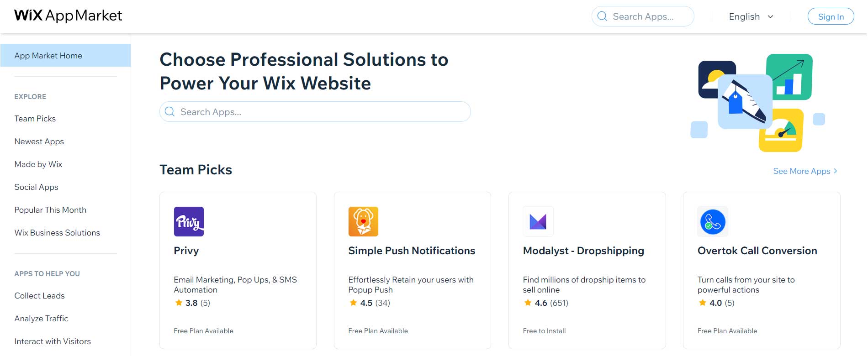
Task: Go to Newest Apps category
Action: pos(39,141)
